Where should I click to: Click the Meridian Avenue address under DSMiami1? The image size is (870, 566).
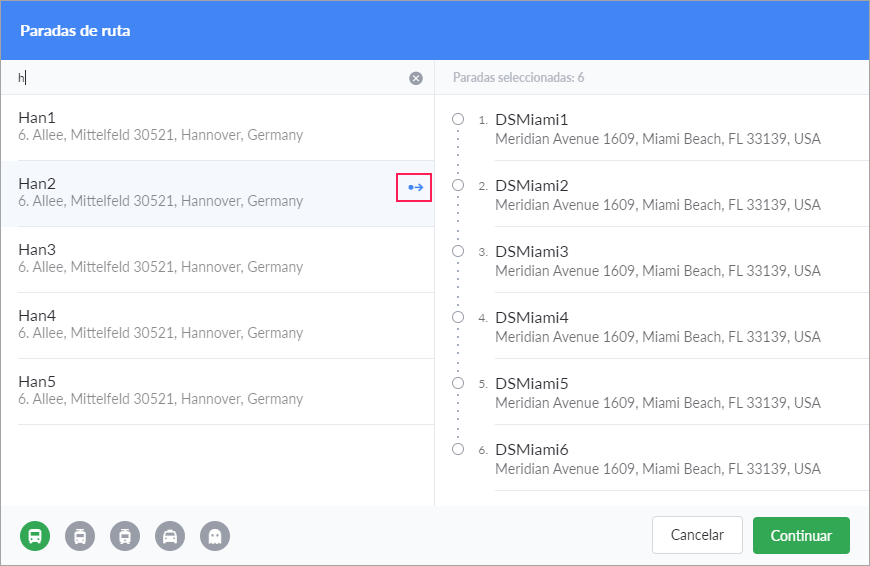pos(657,139)
